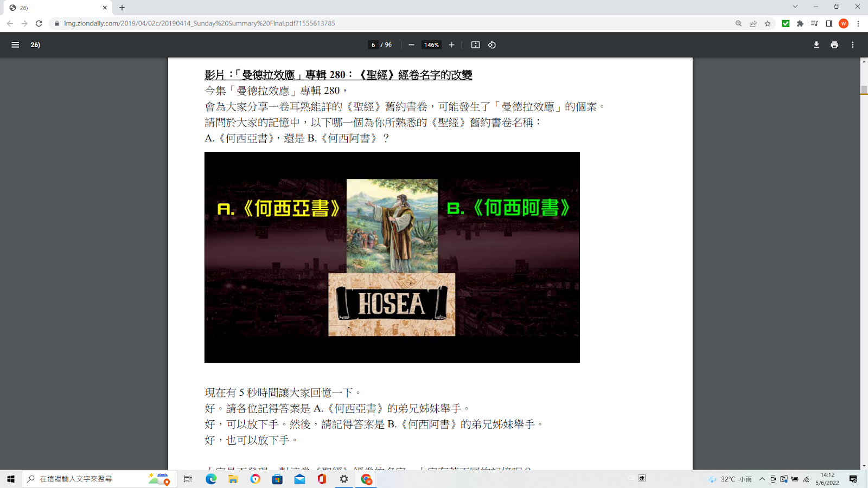
Task: Open Chrome's three-dot menu
Action: point(858,23)
